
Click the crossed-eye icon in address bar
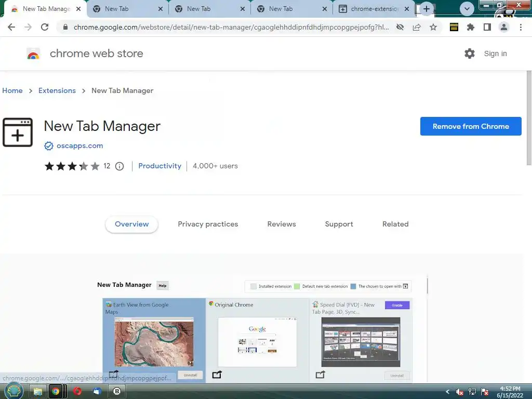coord(400,27)
